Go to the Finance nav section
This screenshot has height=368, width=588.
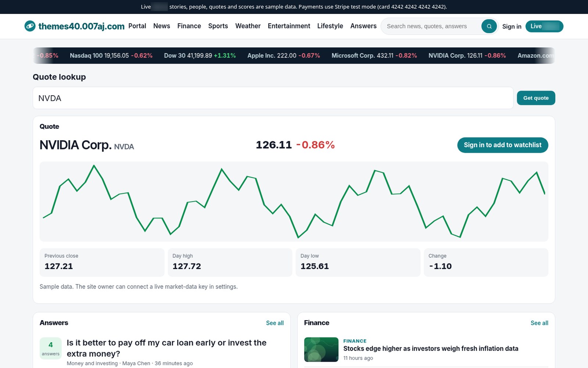pyautogui.click(x=189, y=26)
